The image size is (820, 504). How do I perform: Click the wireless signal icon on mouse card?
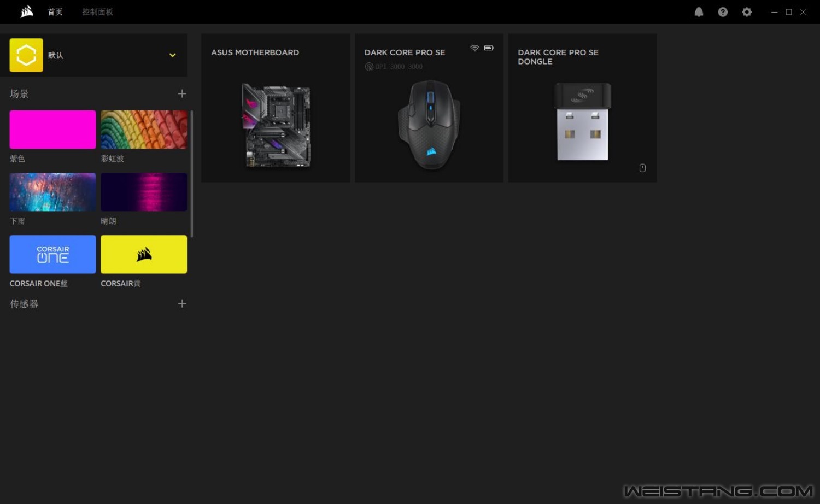coord(475,48)
